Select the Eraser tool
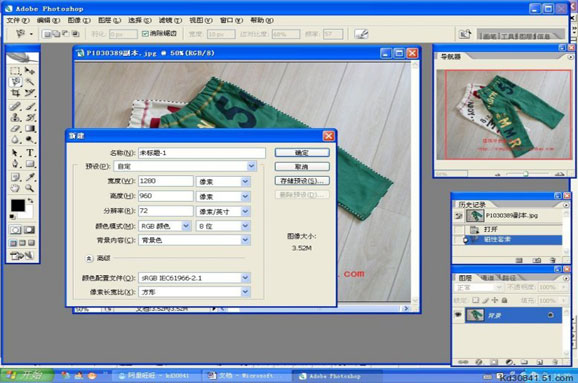The image size is (578, 383). (15, 129)
